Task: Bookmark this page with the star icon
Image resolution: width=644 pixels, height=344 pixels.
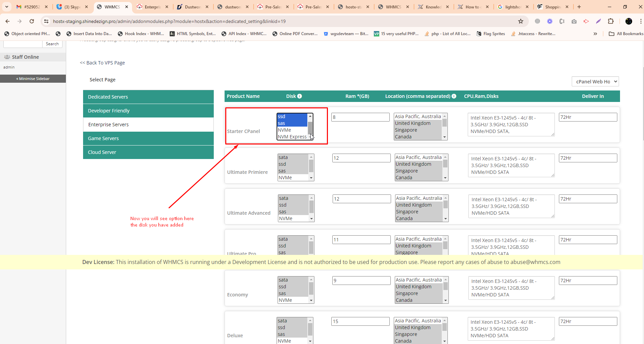Action: click(x=520, y=21)
